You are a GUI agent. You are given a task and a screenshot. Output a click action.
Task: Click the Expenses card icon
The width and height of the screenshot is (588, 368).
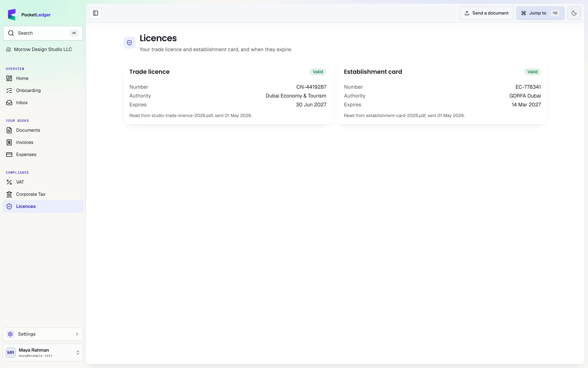pos(9,155)
